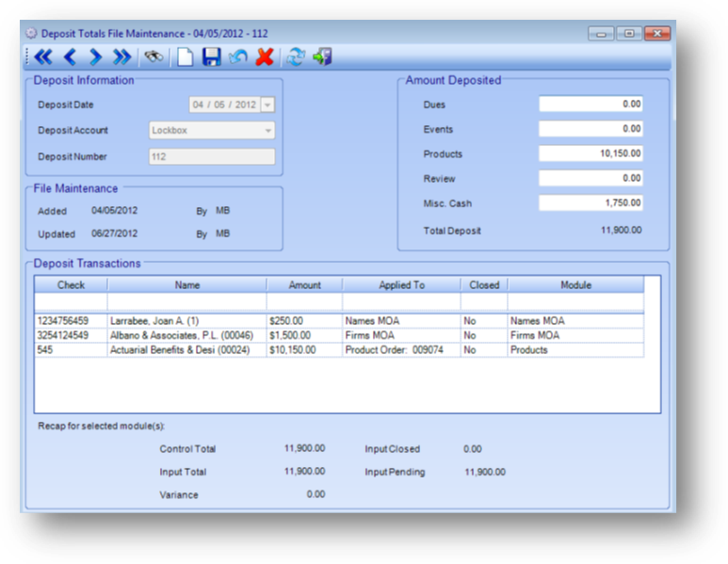Click the Names MOA module cell
728x564 pixels.
pos(575,321)
